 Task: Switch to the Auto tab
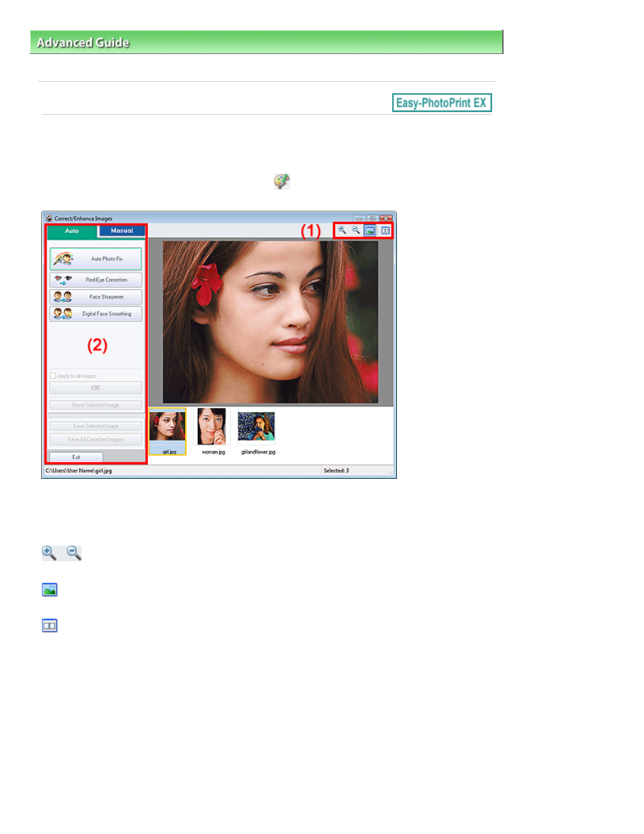point(72,231)
